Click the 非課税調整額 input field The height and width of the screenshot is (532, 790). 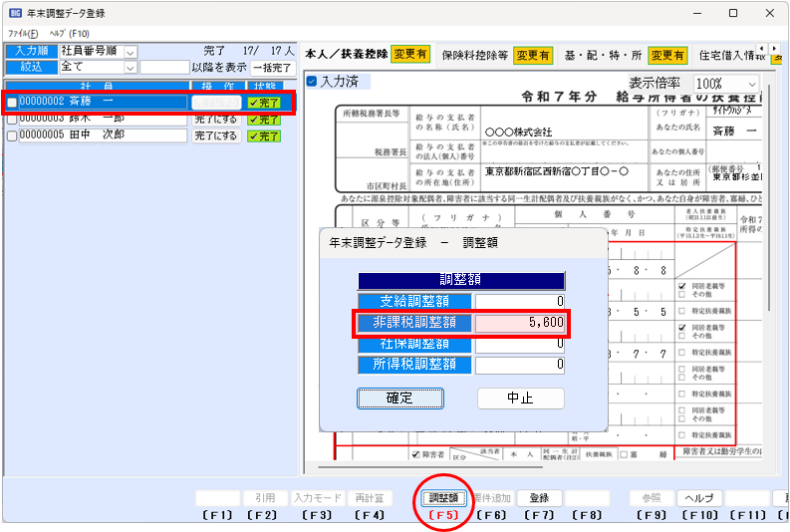point(520,322)
